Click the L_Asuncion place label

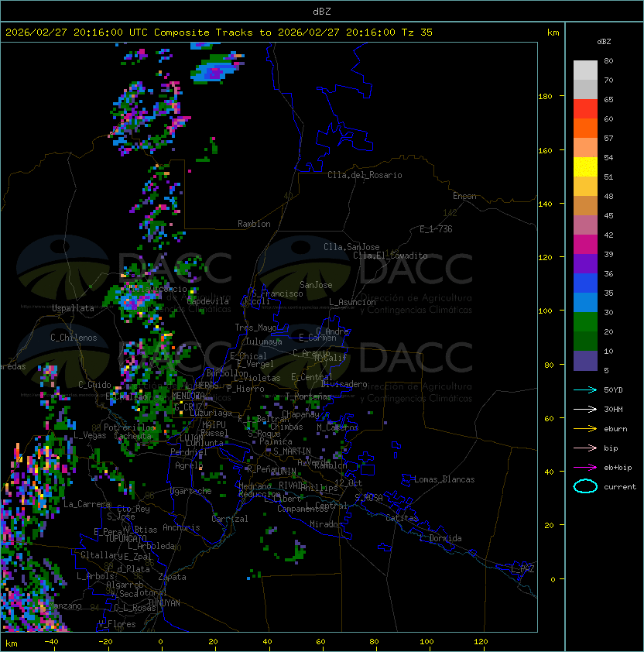pyautogui.click(x=352, y=302)
